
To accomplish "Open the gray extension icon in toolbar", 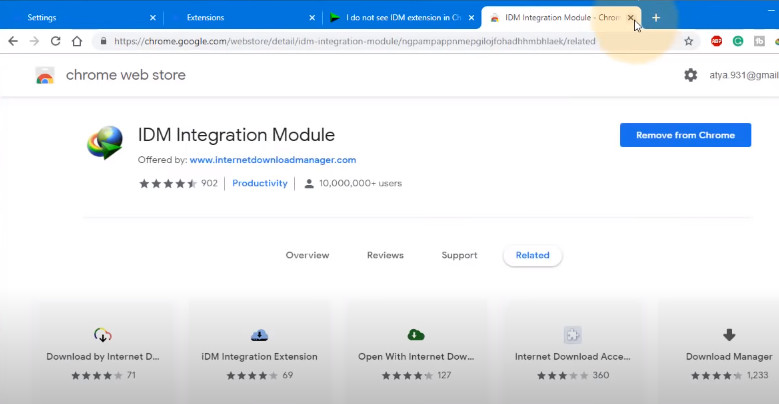I will (759, 41).
